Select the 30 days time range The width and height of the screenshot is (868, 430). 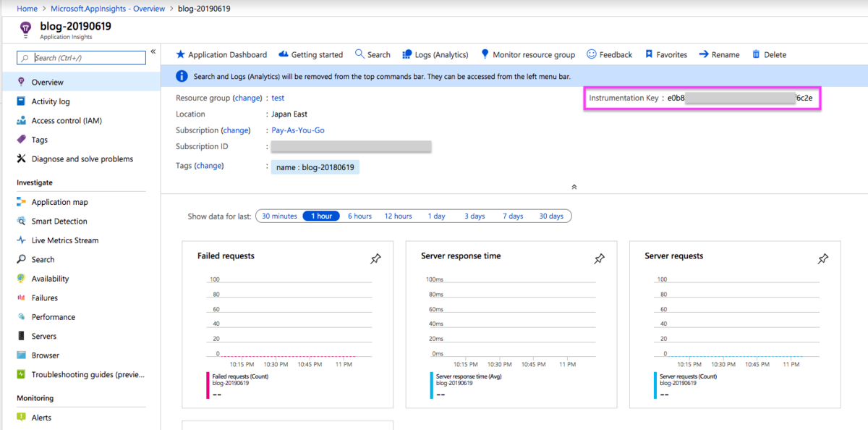tap(551, 216)
